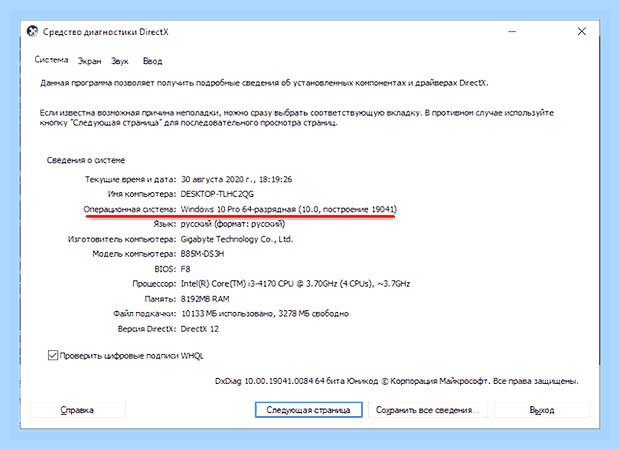Viewport: 620px width, 449px height.
Task: Click the 8192MB RAM memory value
Action: pyautogui.click(x=205, y=299)
